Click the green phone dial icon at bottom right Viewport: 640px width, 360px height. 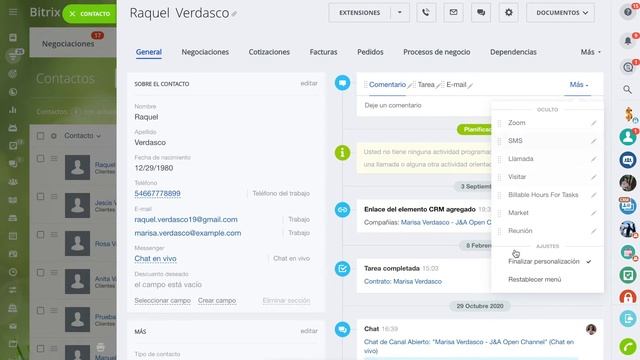pos(628,347)
